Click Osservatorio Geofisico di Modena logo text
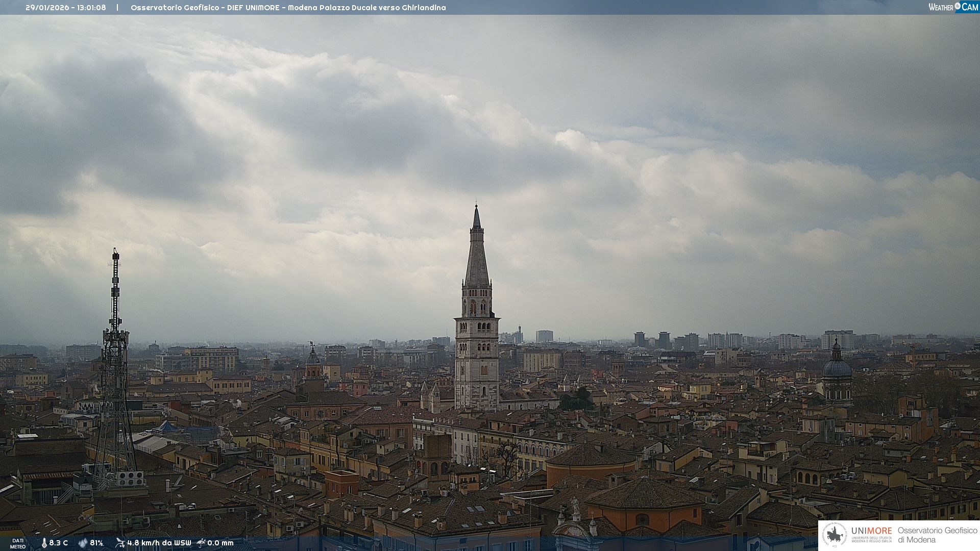 tap(937, 535)
